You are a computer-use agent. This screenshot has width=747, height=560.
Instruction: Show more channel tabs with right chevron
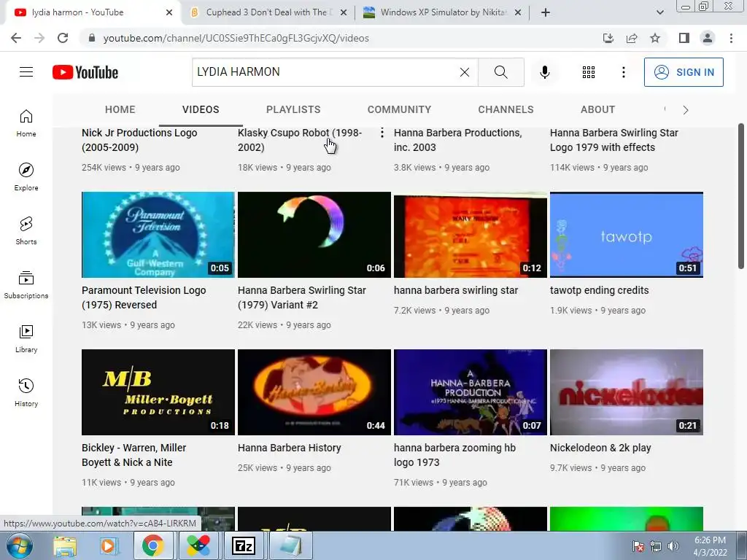(686, 110)
